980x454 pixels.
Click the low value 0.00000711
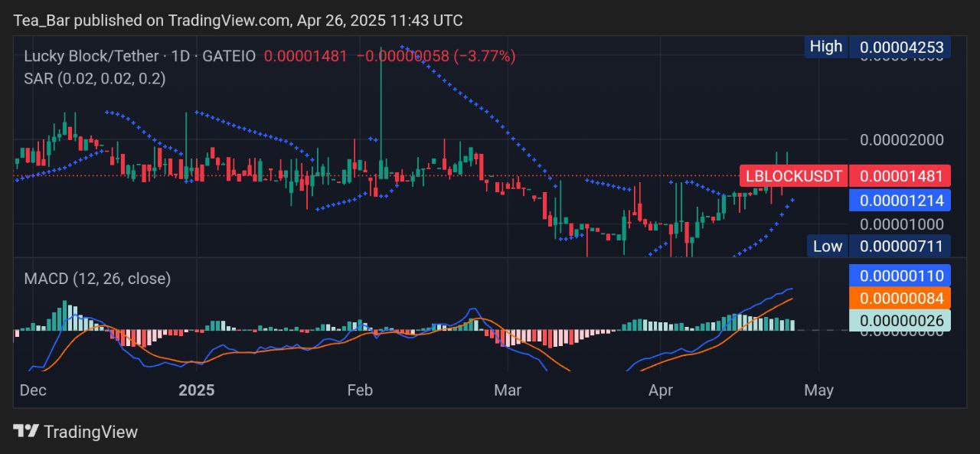(901, 246)
